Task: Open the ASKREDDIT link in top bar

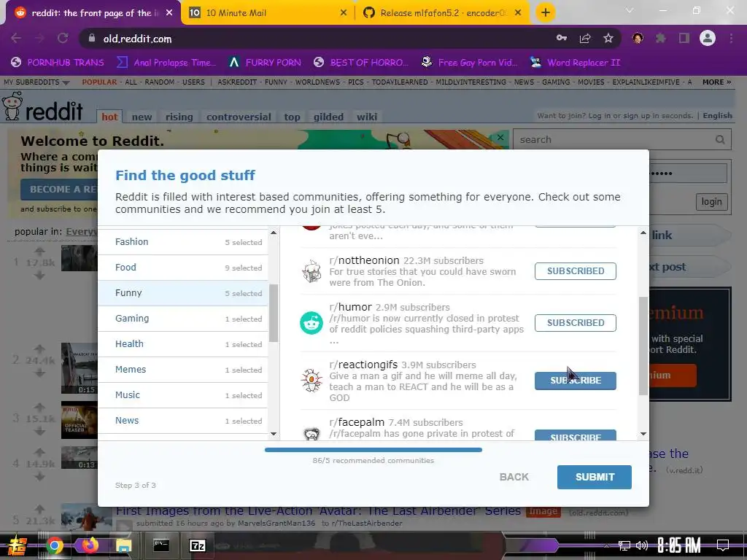Action: pyautogui.click(x=237, y=82)
